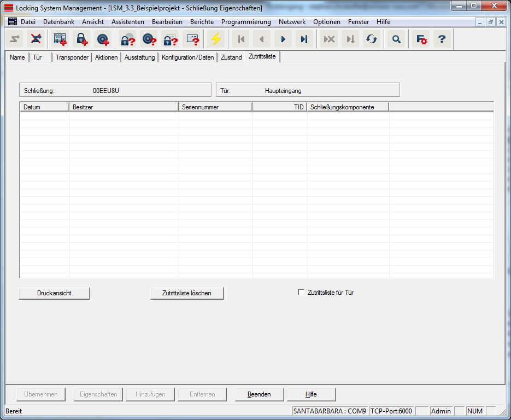511x420 pixels.
Task: Click the add new transponder icon
Action: (x=102, y=39)
